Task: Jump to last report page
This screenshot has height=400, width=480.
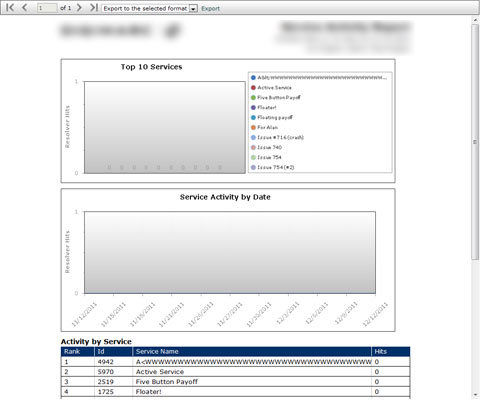Action: click(x=94, y=7)
